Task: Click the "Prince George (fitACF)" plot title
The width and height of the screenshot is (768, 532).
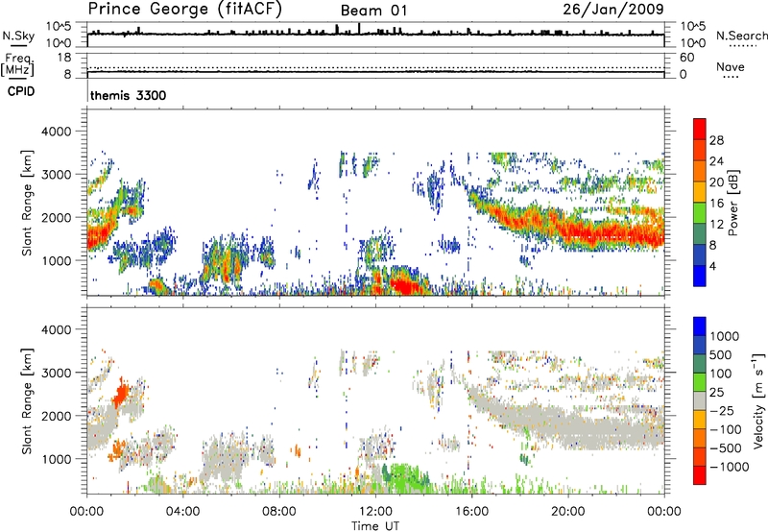Action: [x=184, y=9]
